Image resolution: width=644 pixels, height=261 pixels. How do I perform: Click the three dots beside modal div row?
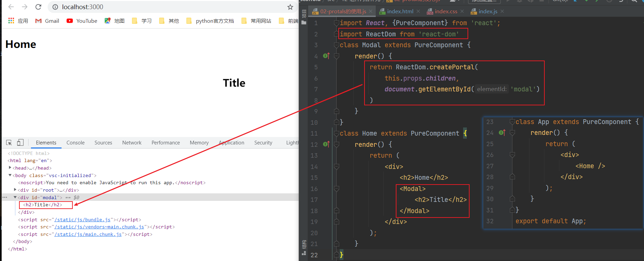coord(5,197)
